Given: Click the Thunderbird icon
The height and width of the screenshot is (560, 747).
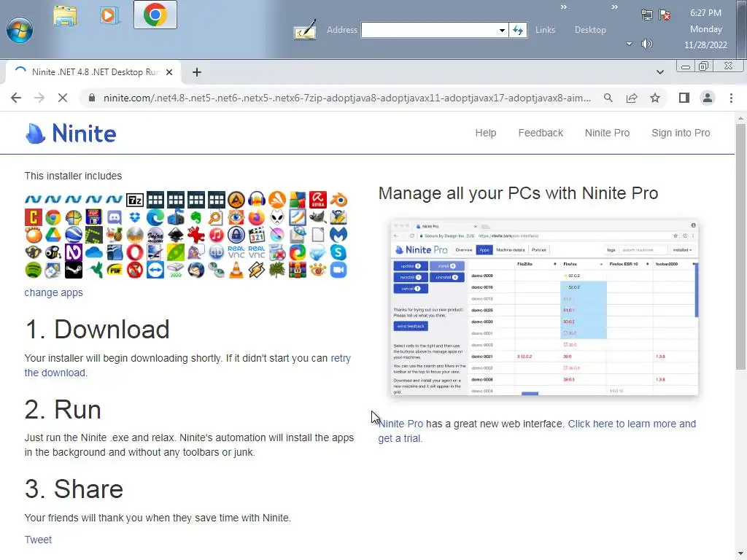Looking at the screenshot, I should (196, 270).
